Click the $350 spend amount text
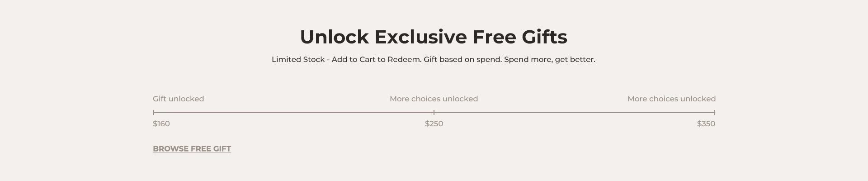The height and width of the screenshot is (181, 868). pyautogui.click(x=706, y=124)
